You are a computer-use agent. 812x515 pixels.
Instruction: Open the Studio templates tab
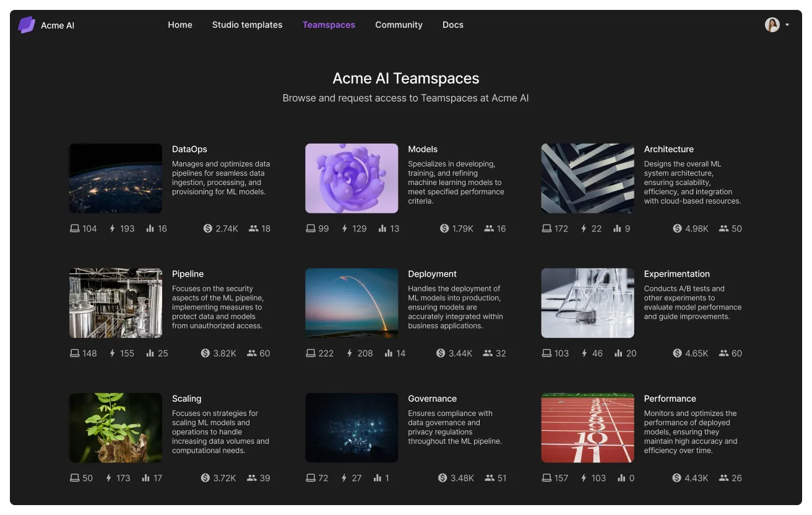coord(247,25)
